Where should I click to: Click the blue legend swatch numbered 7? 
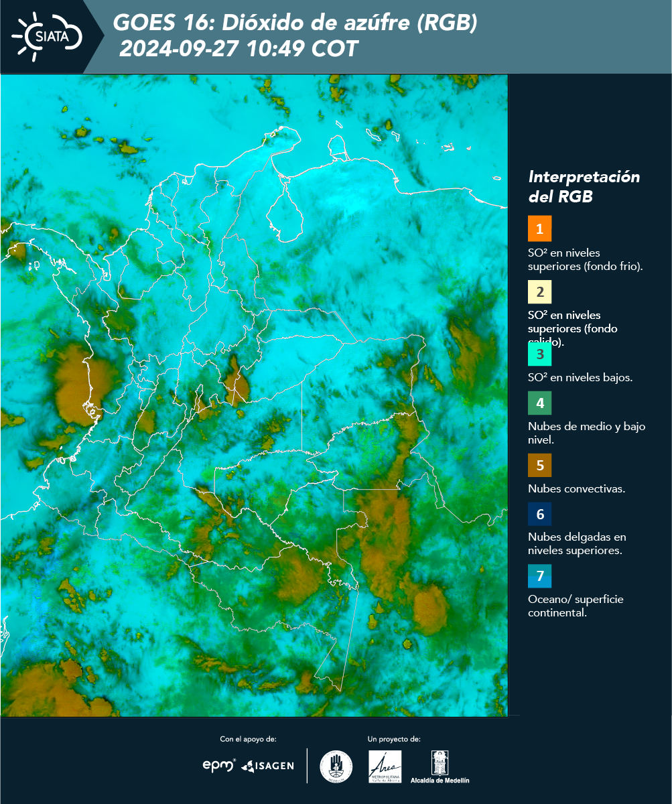tap(539, 576)
